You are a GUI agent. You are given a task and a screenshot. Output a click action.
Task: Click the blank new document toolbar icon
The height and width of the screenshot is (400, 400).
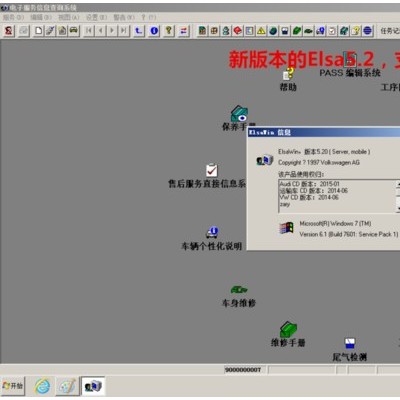pos(39,31)
